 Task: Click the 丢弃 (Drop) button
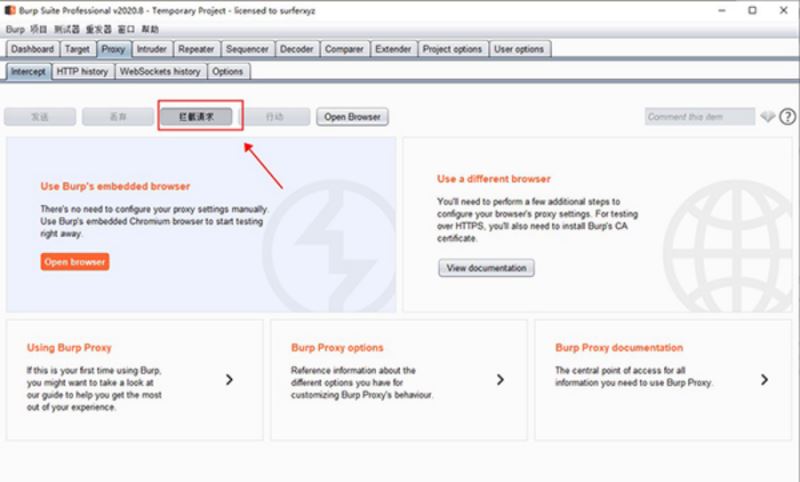118,117
